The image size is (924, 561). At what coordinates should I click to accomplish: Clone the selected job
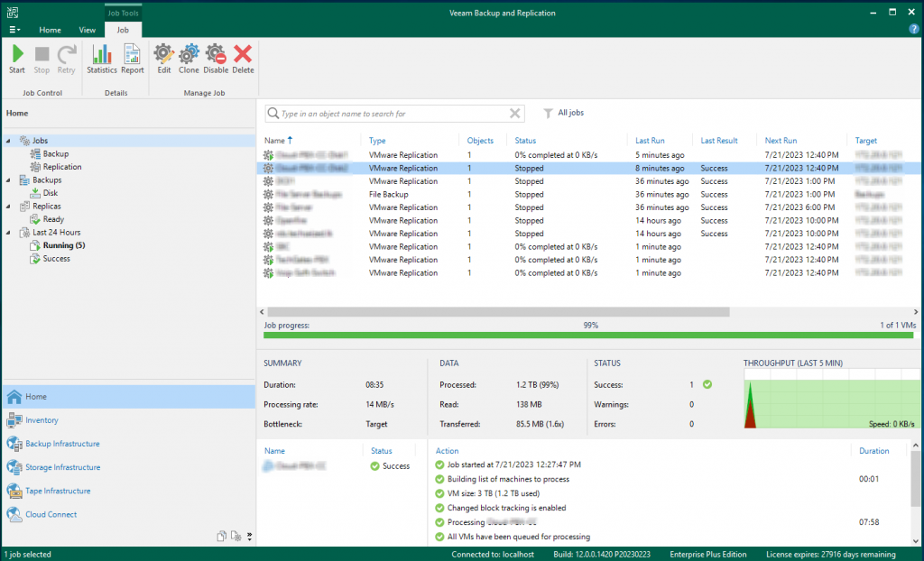[x=189, y=59]
